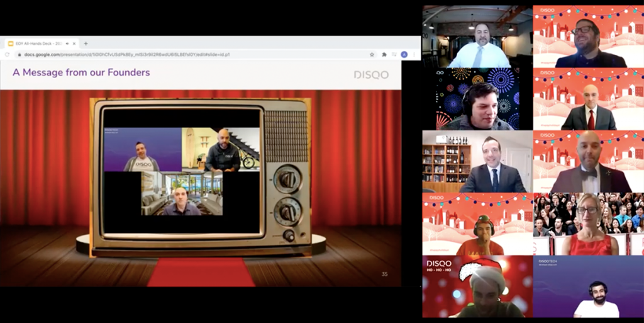This screenshot has width=644, height=323.
Task: Select the woman in red dress tile
Action: pyautogui.click(x=589, y=224)
